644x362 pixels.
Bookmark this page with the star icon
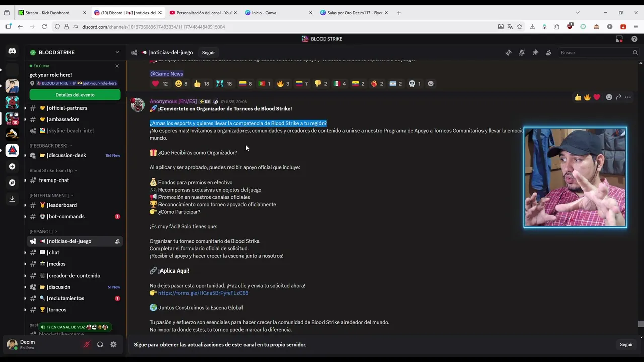point(519,27)
